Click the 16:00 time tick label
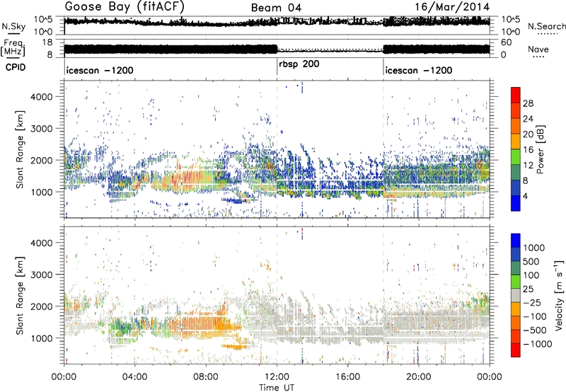Image resolution: width=566 pixels, height=392 pixels. 347,377
